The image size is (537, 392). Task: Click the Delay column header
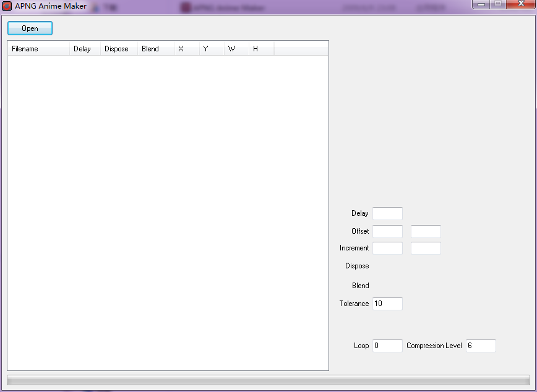[x=85, y=49]
